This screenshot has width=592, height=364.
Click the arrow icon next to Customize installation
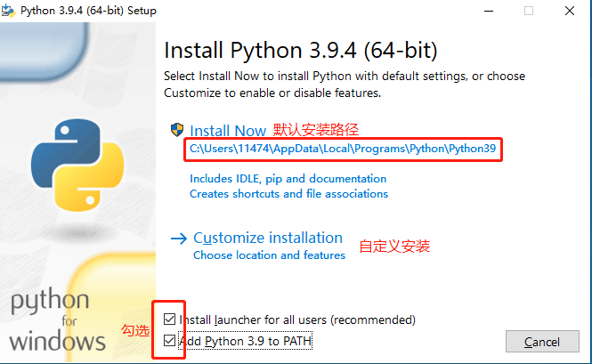179,239
